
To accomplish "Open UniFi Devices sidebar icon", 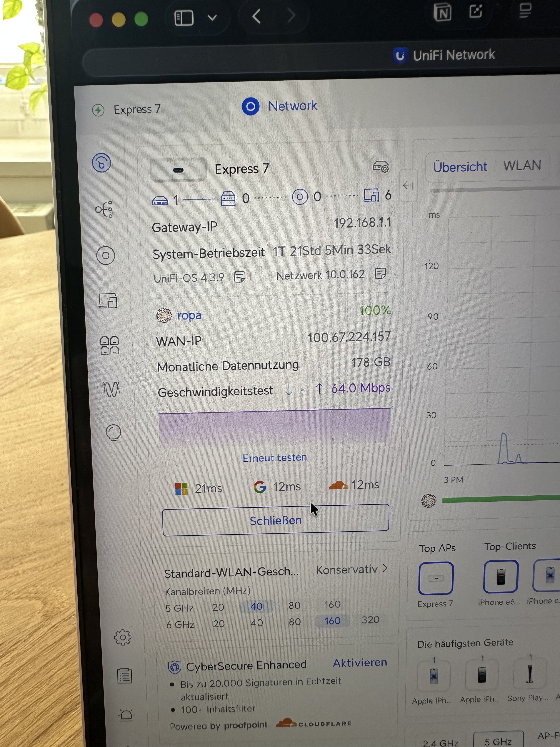I will (x=106, y=256).
